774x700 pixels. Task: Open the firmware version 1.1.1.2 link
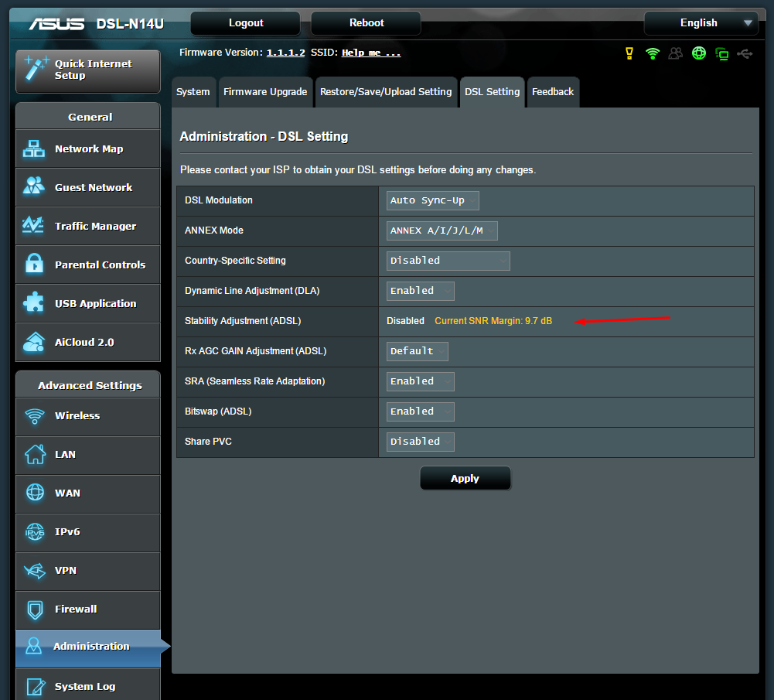coord(286,53)
